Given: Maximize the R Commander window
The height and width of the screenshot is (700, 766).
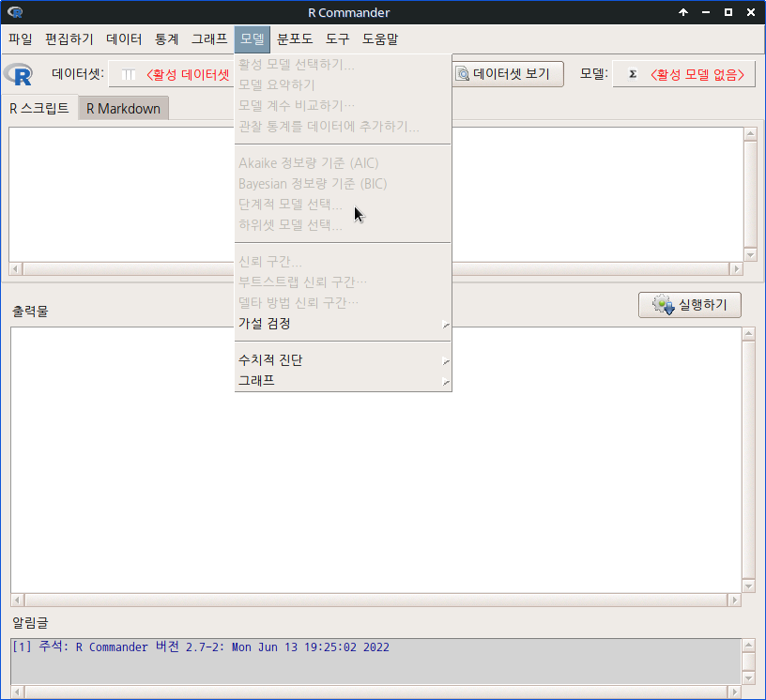Looking at the screenshot, I should click(728, 12).
